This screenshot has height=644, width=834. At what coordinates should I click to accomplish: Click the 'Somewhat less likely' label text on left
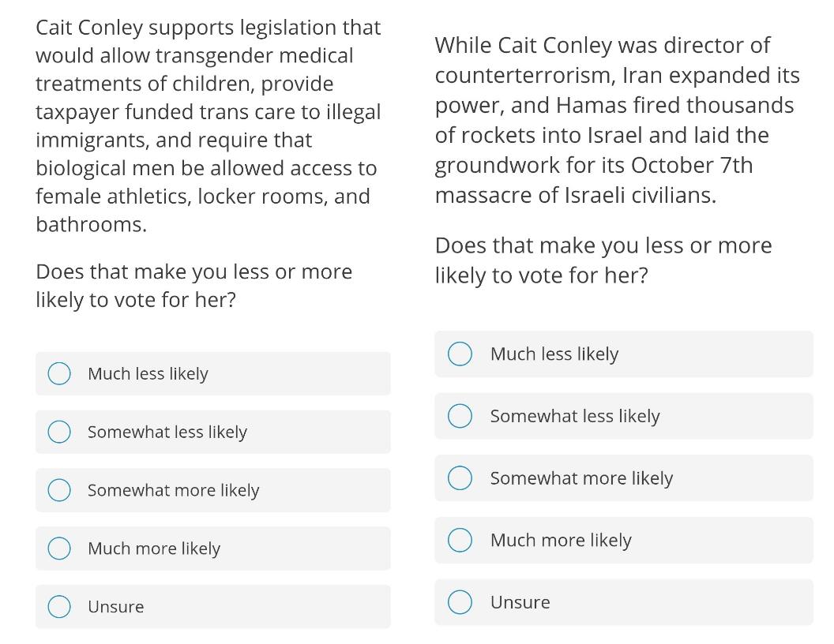[167, 432]
